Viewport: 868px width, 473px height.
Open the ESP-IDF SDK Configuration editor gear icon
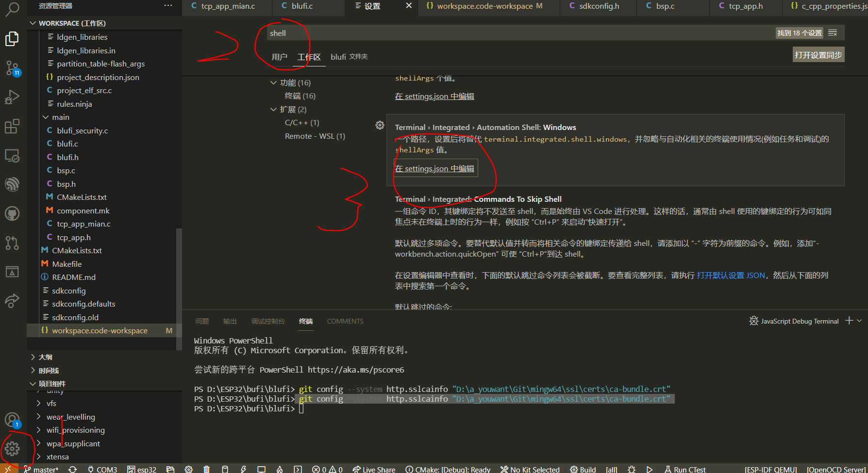click(x=188, y=469)
